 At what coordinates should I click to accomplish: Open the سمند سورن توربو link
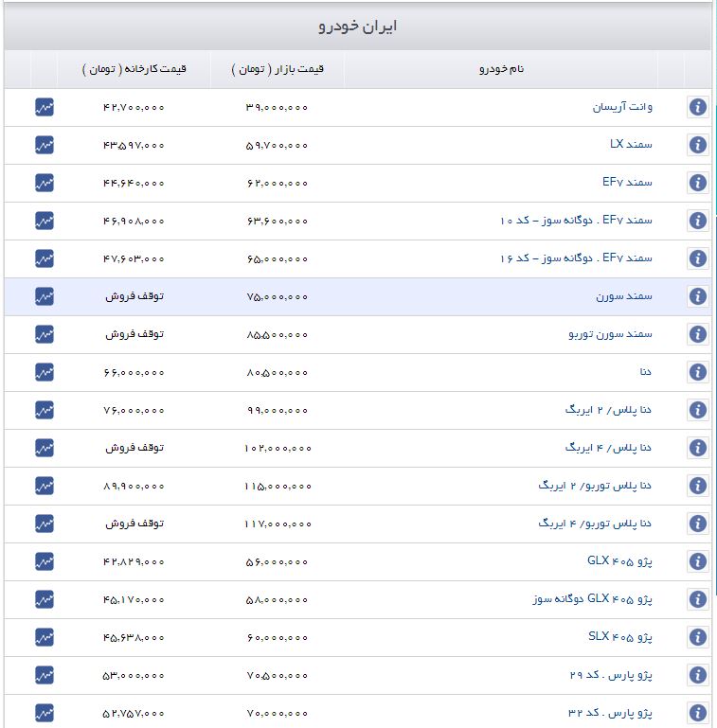click(611, 334)
